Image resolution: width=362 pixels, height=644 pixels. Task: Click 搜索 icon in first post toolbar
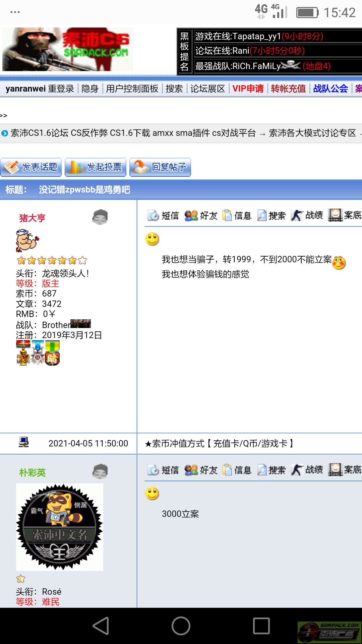click(271, 215)
